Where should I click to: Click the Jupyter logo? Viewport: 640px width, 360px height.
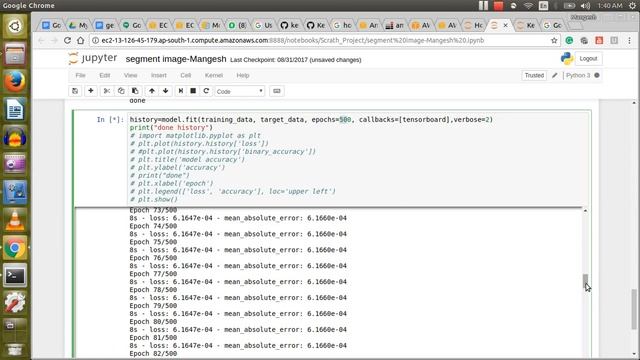click(x=93, y=58)
